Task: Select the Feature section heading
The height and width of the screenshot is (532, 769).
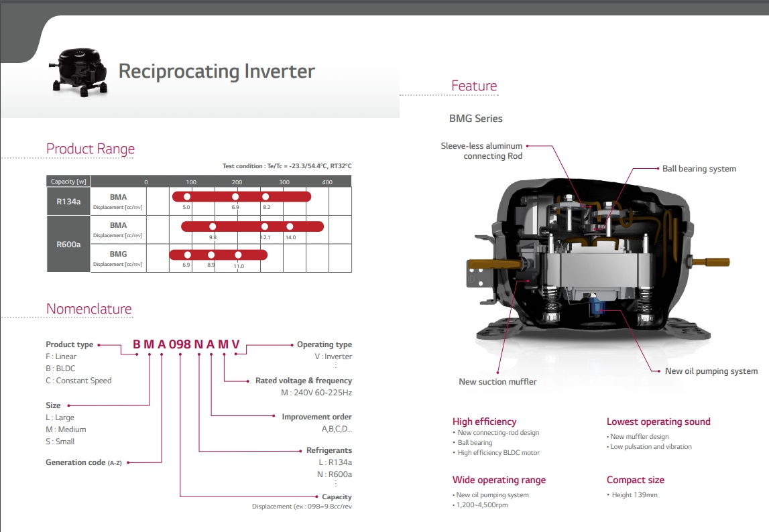Action: coord(474,86)
